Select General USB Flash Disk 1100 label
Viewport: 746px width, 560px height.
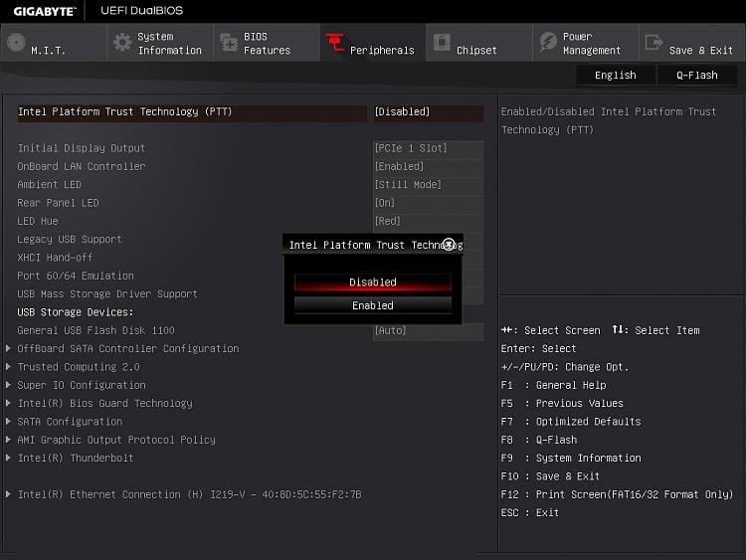[96, 330]
